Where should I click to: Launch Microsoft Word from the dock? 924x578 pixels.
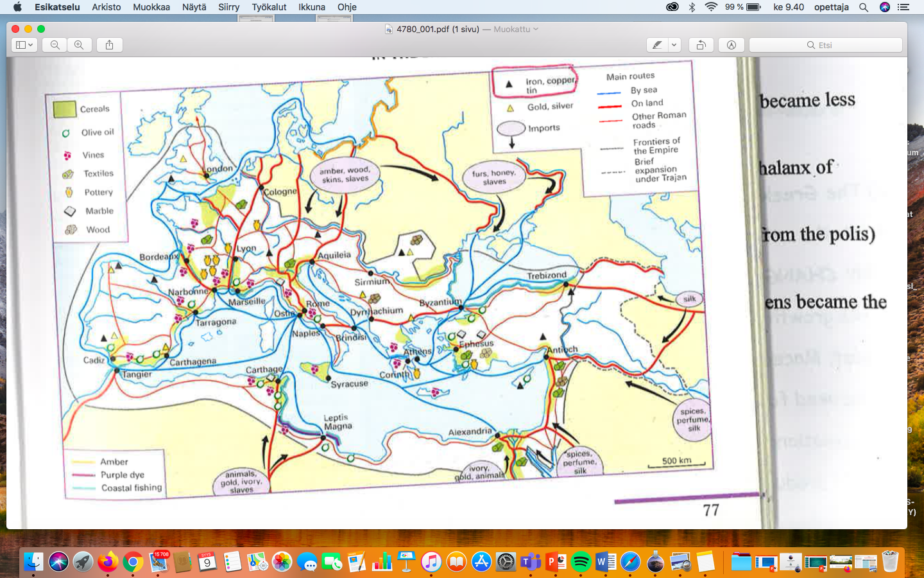pos(605,563)
